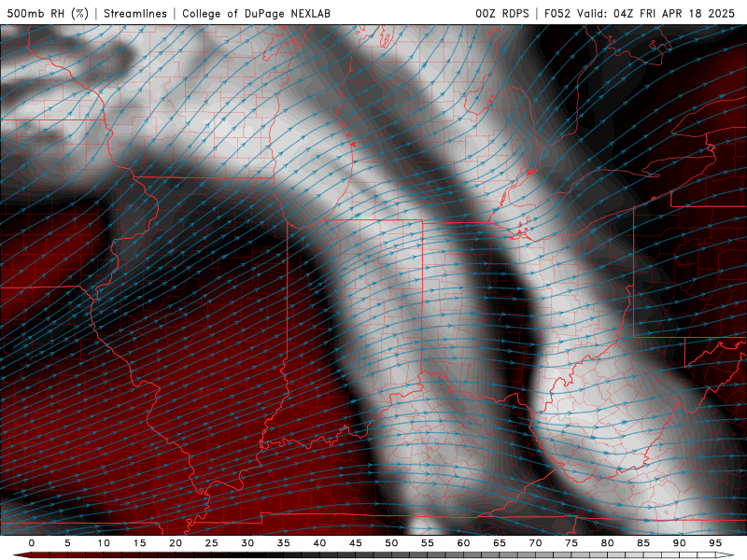Select the 'Streamlines' header label
The image size is (747, 560).
135,13
